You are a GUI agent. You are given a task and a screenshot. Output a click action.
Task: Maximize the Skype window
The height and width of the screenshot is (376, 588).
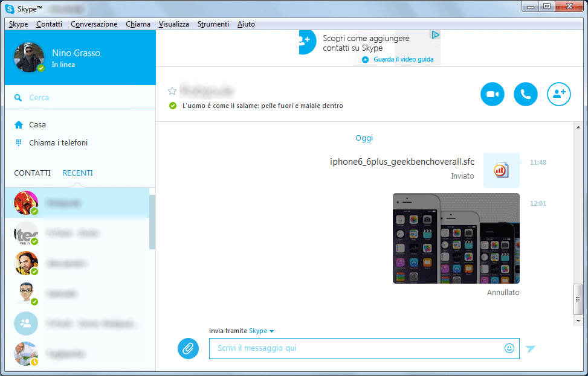point(547,7)
